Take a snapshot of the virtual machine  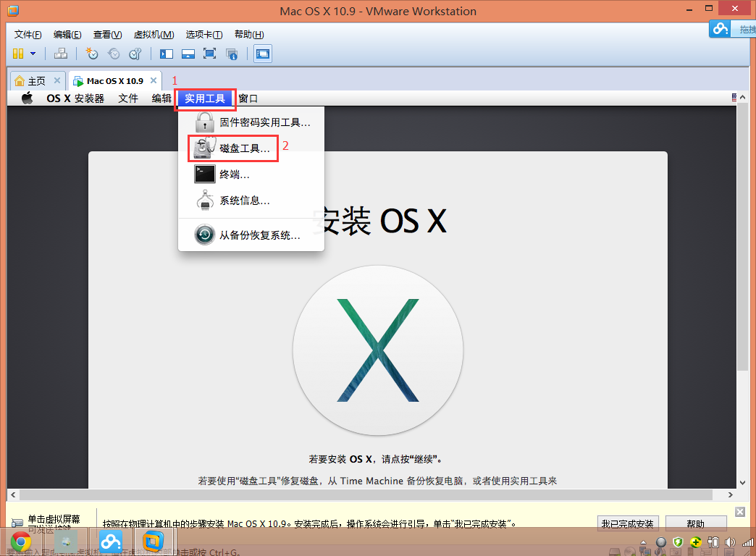(x=92, y=54)
